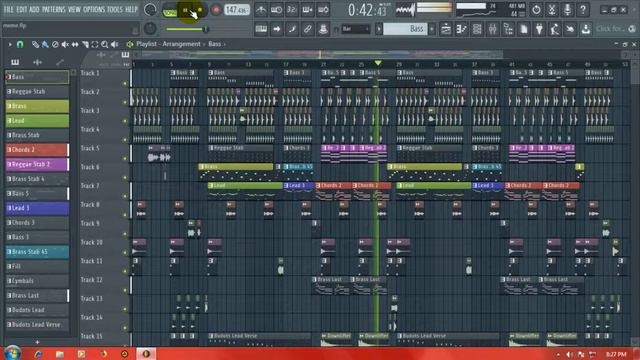Select the playlist slice tool
The width and height of the screenshot is (640, 360).
coord(85,44)
